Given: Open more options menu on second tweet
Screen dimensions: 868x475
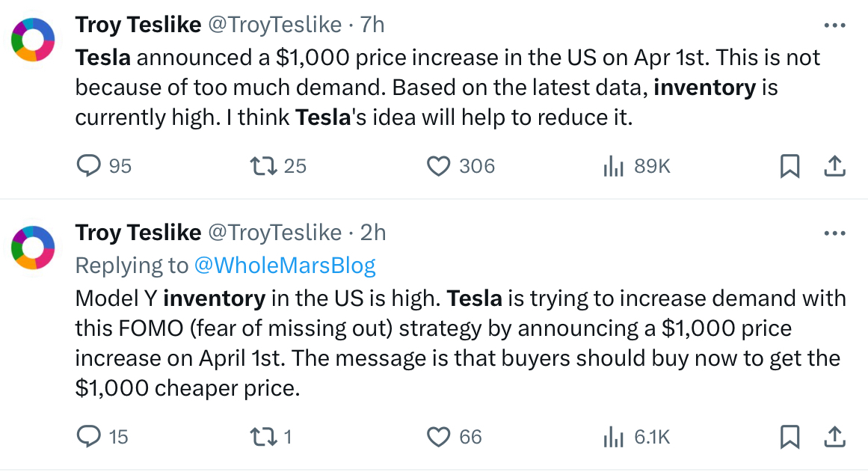Looking at the screenshot, I should pyautogui.click(x=835, y=233).
